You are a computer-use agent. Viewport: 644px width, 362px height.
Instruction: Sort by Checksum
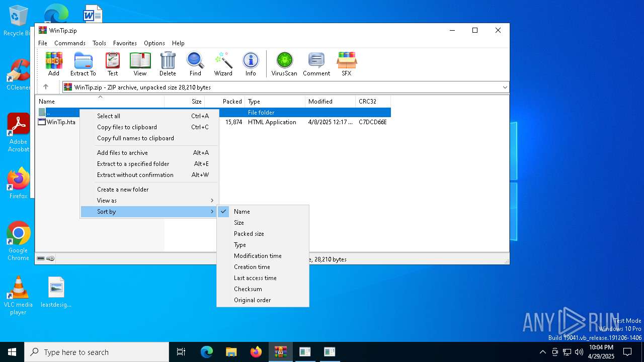(263, 289)
